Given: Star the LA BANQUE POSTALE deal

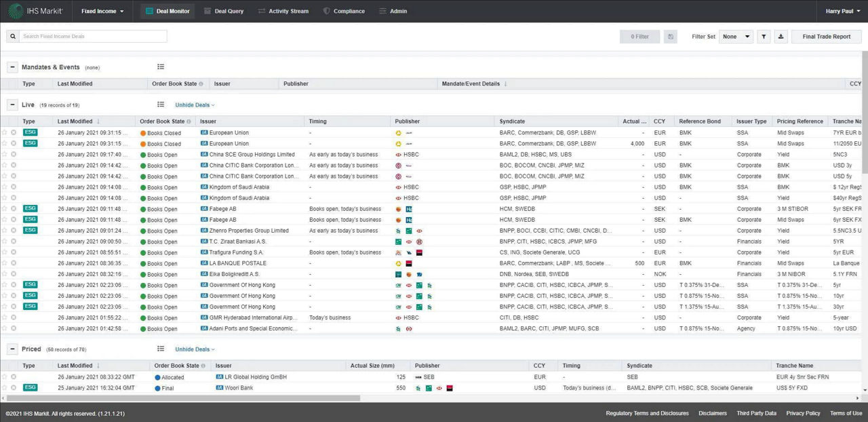Looking at the screenshot, I should tap(5, 263).
